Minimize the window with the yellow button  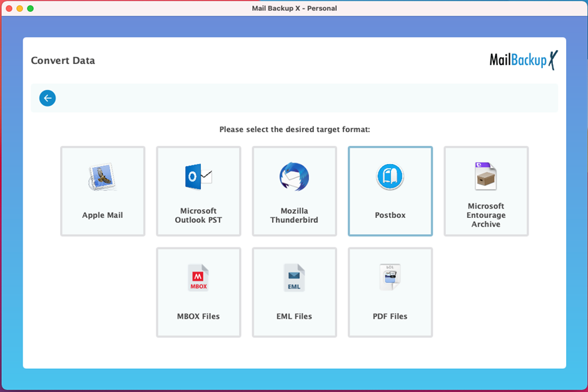[20, 8]
